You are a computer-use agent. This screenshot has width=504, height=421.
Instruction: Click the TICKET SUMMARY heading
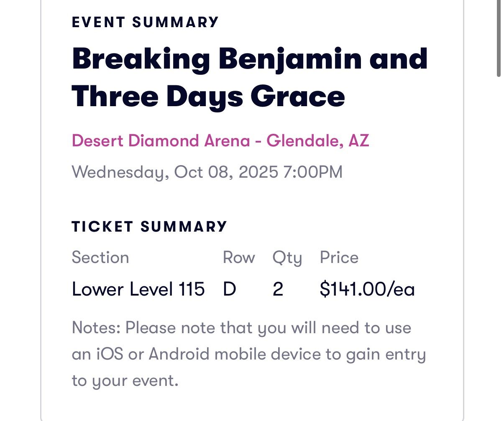pos(149,227)
